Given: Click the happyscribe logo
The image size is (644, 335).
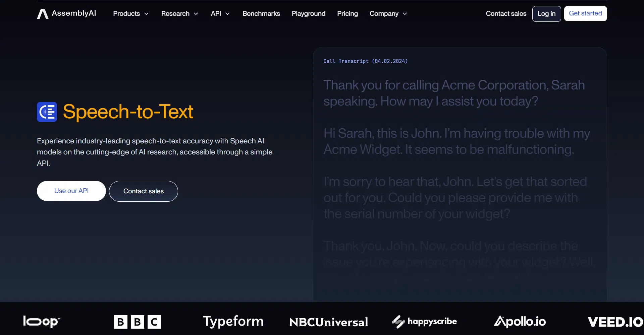Looking at the screenshot, I should point(424,322).
